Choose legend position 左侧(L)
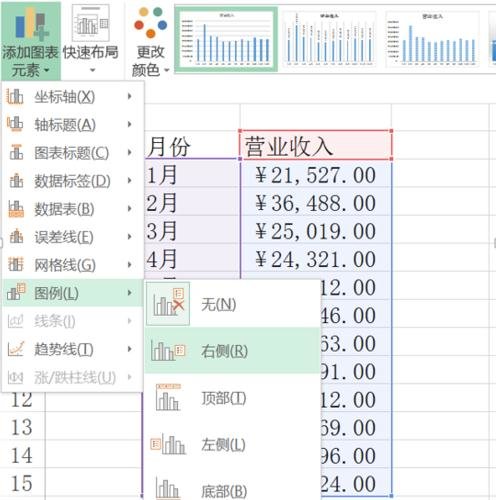Viewport: 496px width, 500px height. click(232, 444)
